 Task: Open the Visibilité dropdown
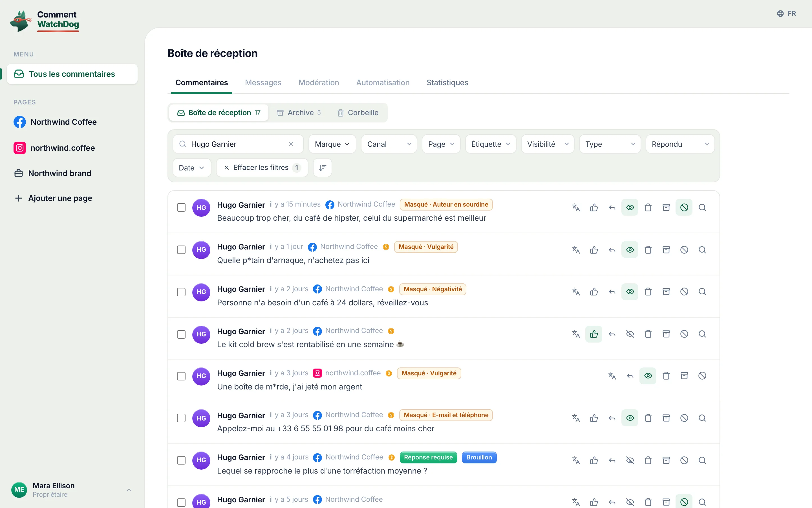click(x=548, y=144)
